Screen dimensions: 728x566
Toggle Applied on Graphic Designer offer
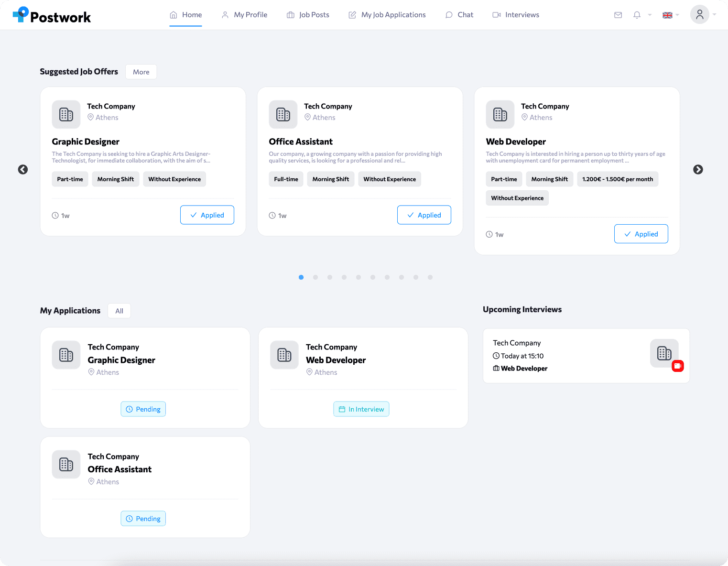(x=207, y=215)
